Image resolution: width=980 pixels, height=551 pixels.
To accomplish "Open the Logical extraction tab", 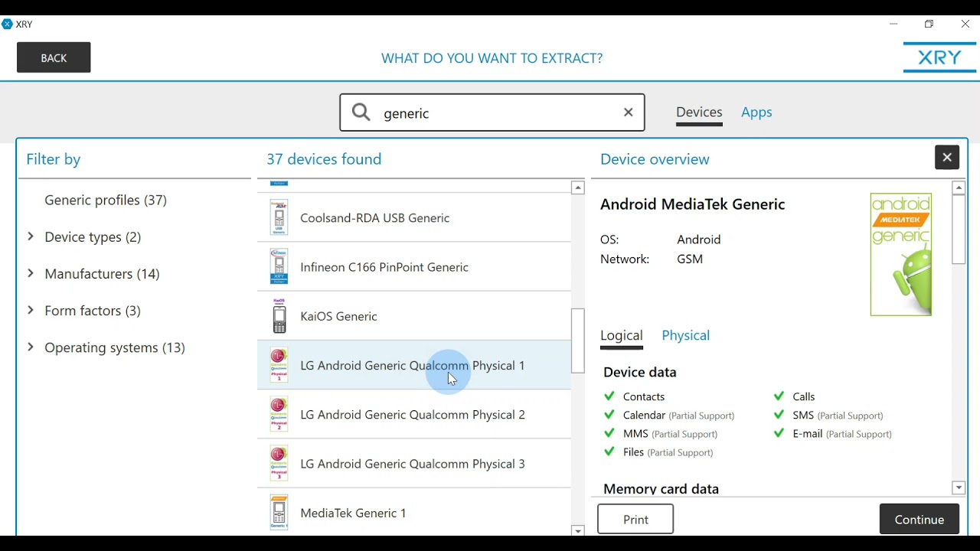I will [x=622, y=336].
